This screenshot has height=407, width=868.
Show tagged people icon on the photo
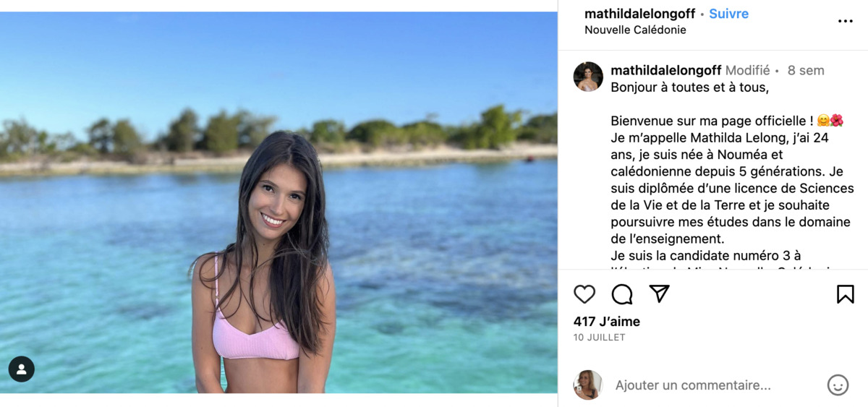pyautogui.click(x=22, y=369)
